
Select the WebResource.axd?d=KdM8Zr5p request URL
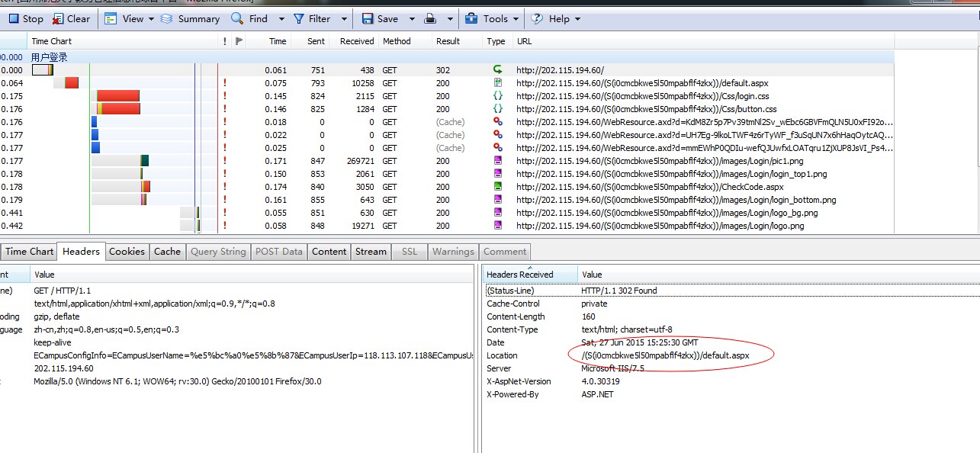(x=705, y=122)
